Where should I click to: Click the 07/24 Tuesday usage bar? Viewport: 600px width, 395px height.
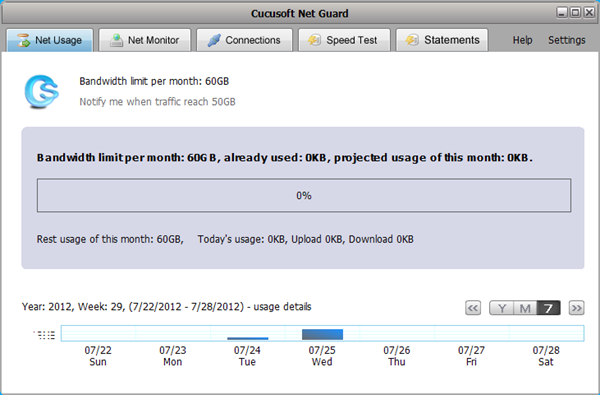click(248, 338)
